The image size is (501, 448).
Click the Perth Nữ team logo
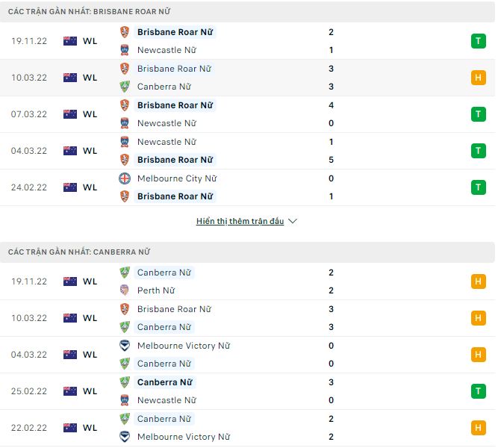pos(125,290)
